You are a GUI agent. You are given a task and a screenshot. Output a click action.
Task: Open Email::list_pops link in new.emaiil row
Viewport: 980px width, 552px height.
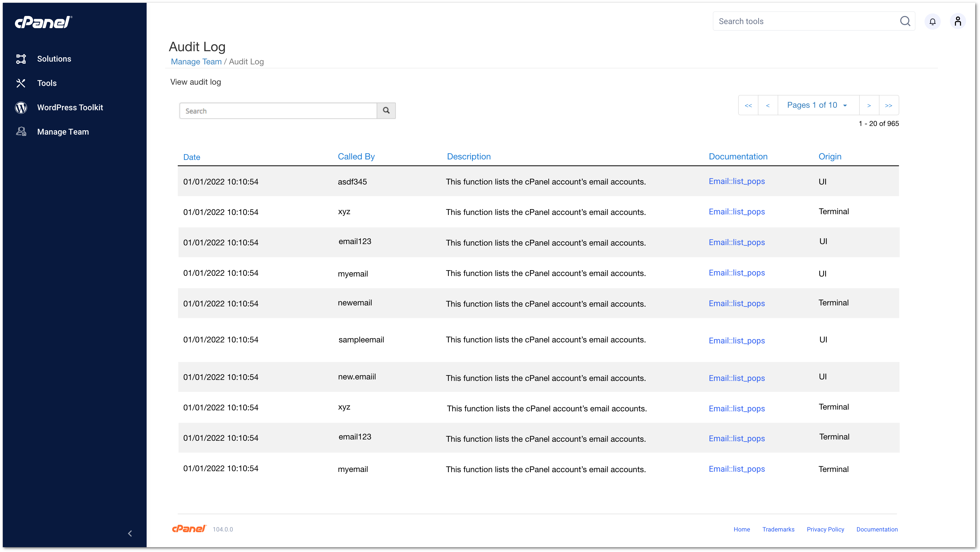737,378
